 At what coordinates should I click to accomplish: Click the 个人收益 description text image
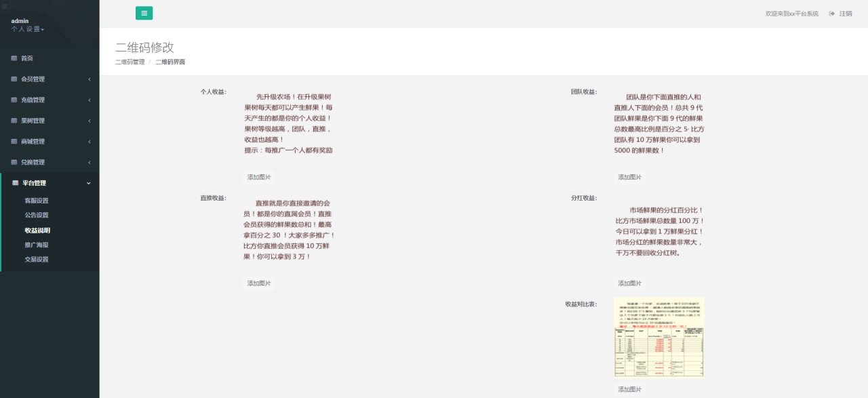click(288, 123)
